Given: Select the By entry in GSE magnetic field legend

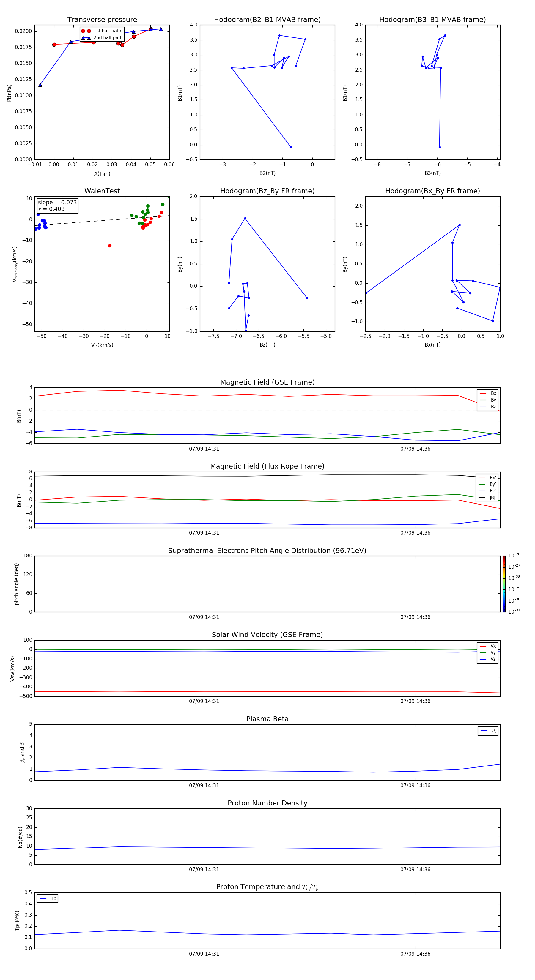Looking at the screenshot, I should coord(488,400).
